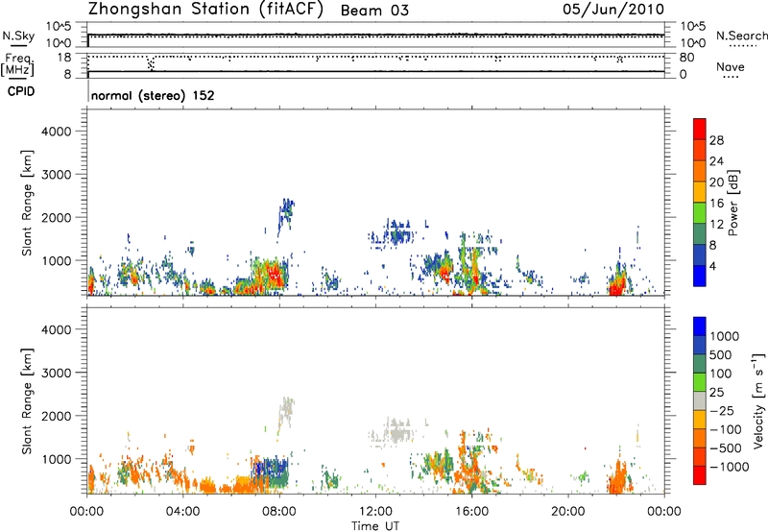The image size is (768, 532).
Task: Select the "28" power colorbar label
Action: tap(716, 140)
